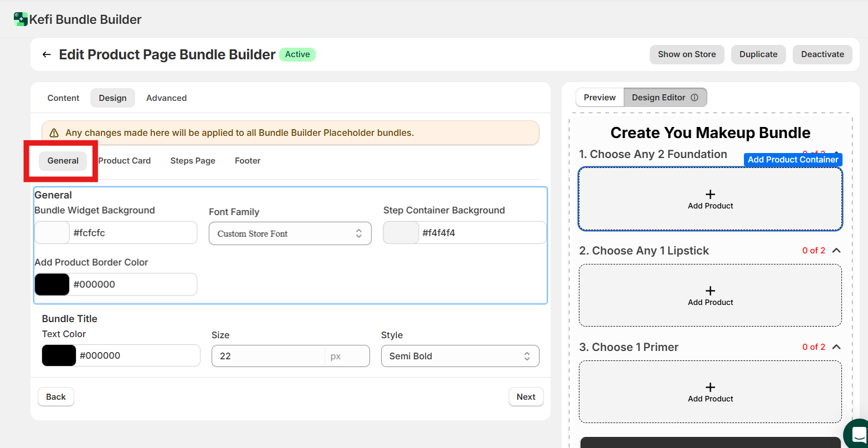The height and width of the screenshot is (448, 868).
Task: Click the Show on Store button
Action: 686,54
